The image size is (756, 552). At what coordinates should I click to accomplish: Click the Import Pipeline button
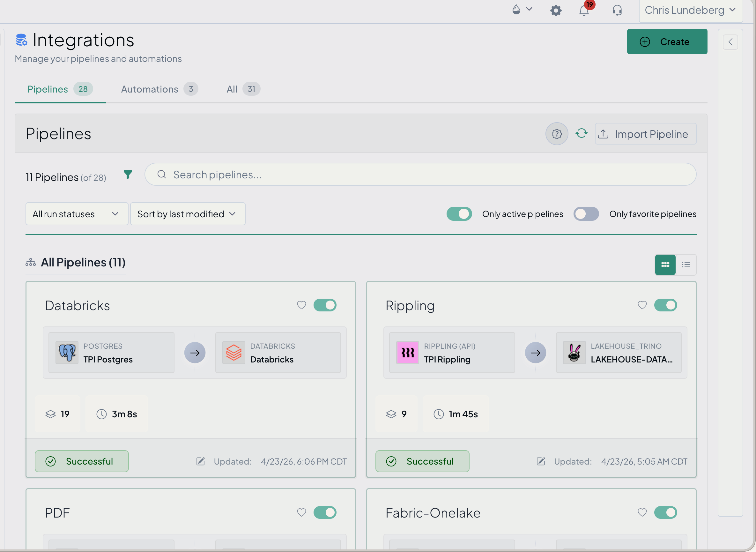[645, 134]
